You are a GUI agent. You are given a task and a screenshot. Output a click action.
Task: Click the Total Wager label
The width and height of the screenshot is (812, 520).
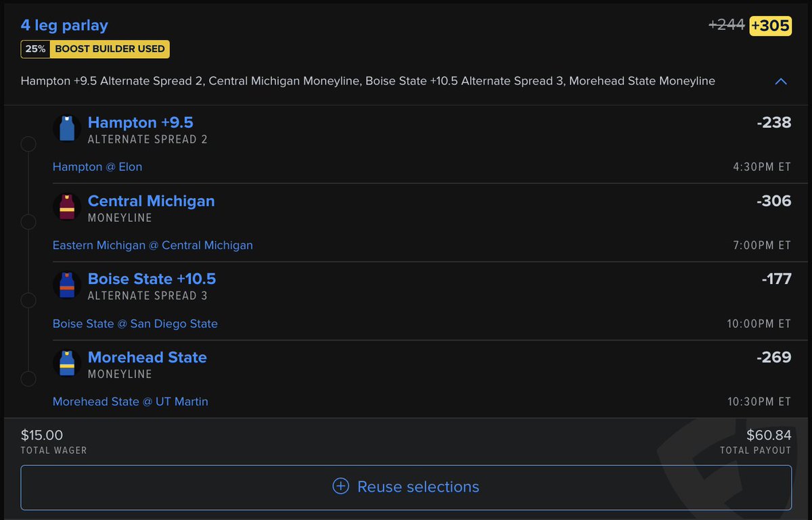53,450
